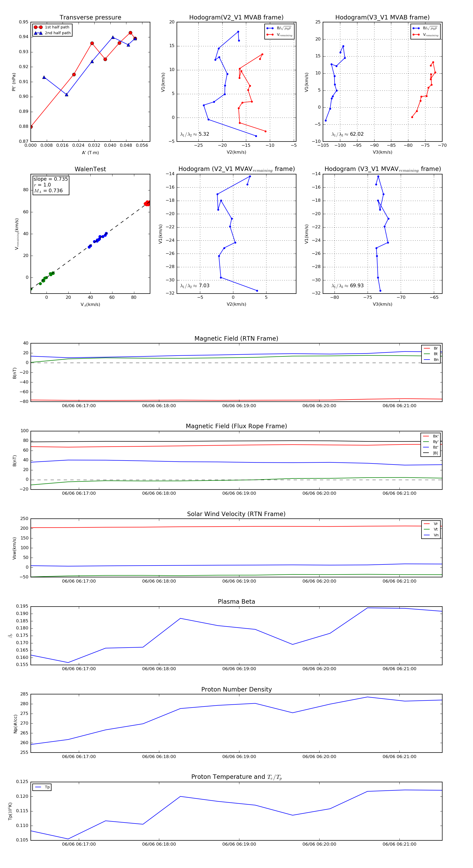Click the |B| legend entry
The height and width of the screenshot is (868, 473).
point(431,453)
